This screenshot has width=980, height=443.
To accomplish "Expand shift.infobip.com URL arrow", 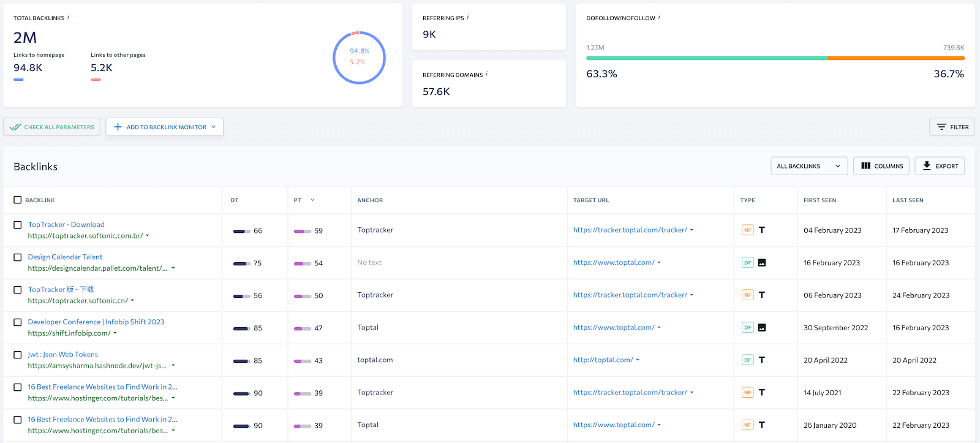I will click(x=115, y=333).
